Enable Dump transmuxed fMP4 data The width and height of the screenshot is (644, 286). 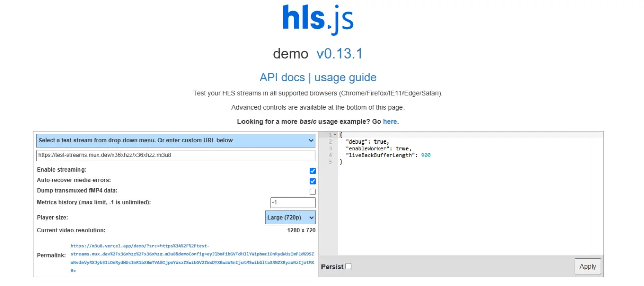point(313,192)
